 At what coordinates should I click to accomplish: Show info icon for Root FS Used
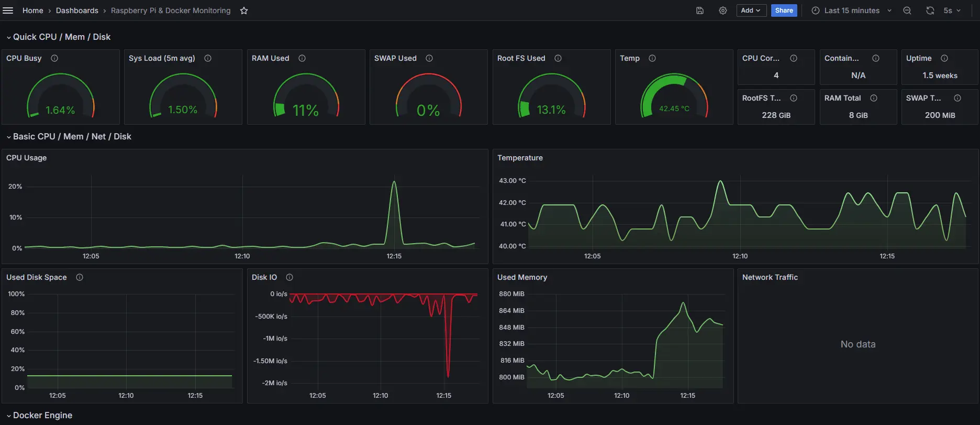558,58
